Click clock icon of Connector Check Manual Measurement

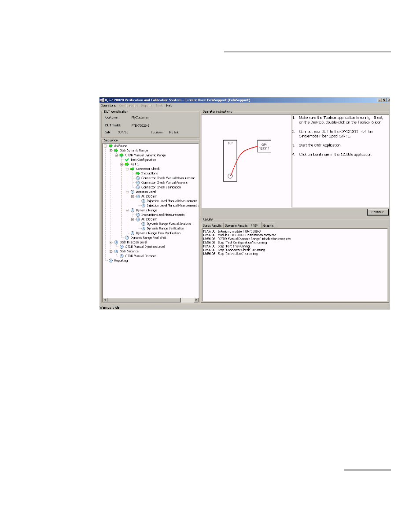click(138, 178)
